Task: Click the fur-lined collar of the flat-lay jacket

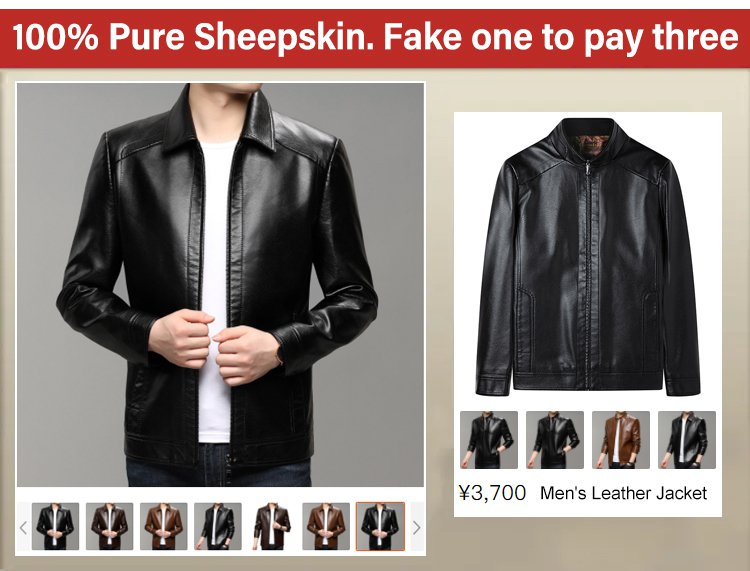Action: click(587, 145)
